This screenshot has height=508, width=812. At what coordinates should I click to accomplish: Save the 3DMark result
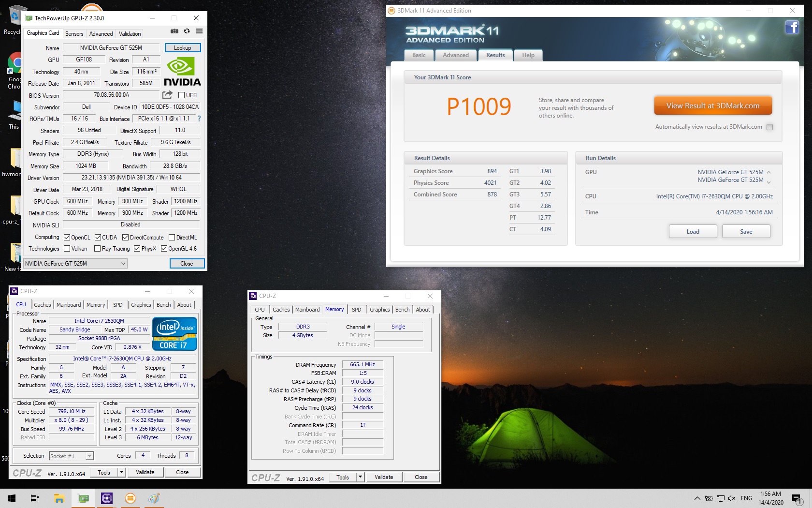click(746, 232)
